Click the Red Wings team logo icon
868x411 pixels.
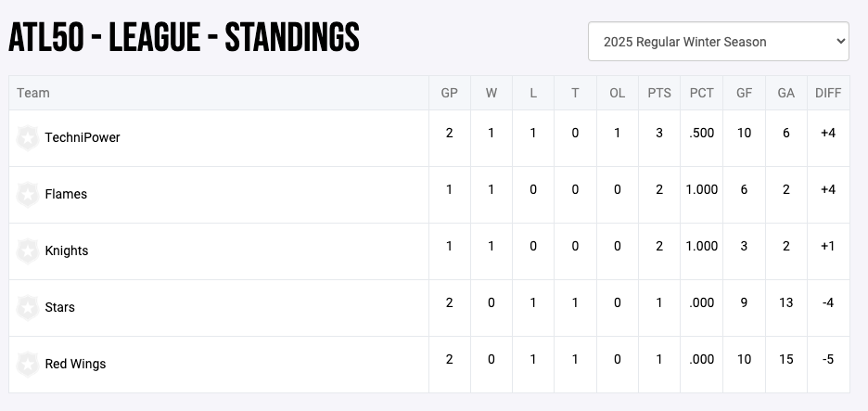click(x=28, y=364)
